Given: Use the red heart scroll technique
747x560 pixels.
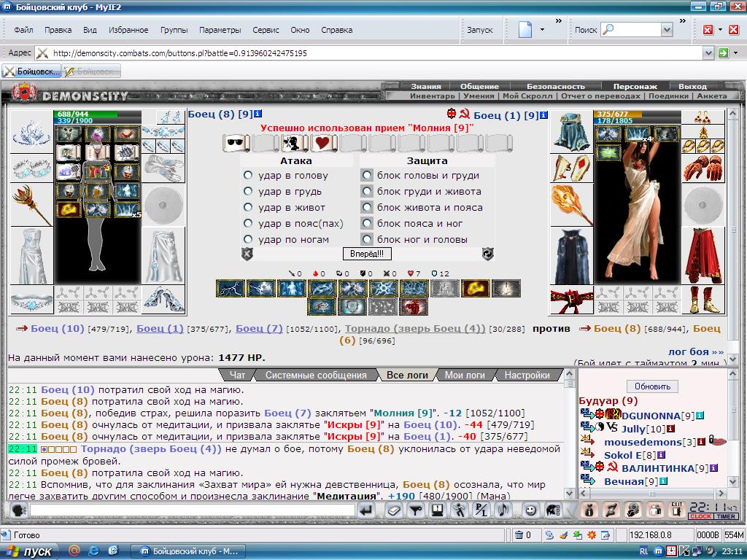Looking at the screenshot, I should point(323,142).
